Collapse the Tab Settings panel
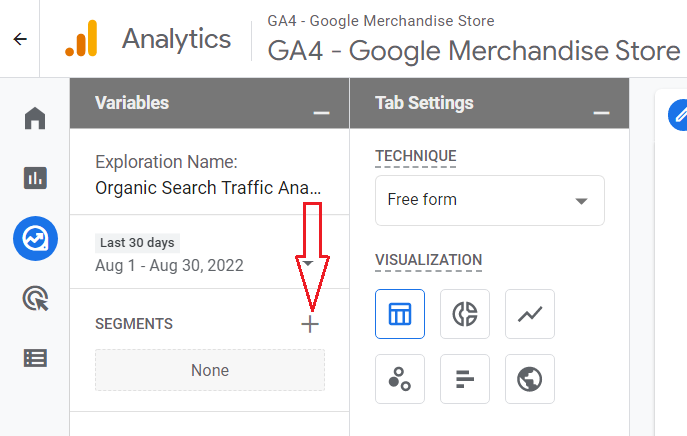 click(x=601, y=112)
